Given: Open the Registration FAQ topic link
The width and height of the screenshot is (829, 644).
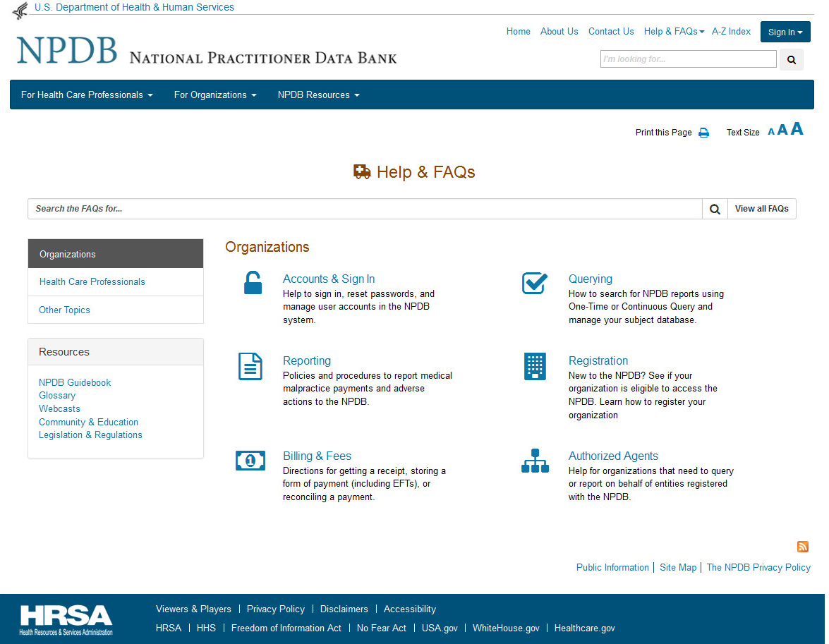Looking at the screenshot, I should [598, 360].
